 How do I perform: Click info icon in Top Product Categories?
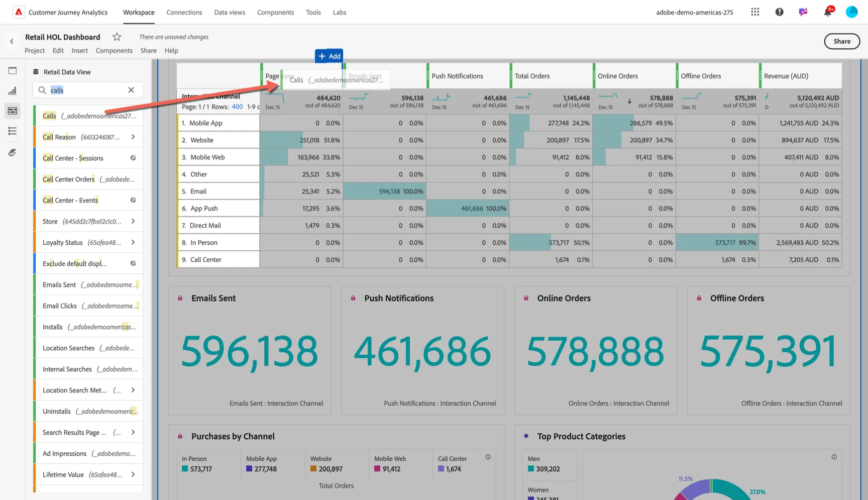point(834,457)
